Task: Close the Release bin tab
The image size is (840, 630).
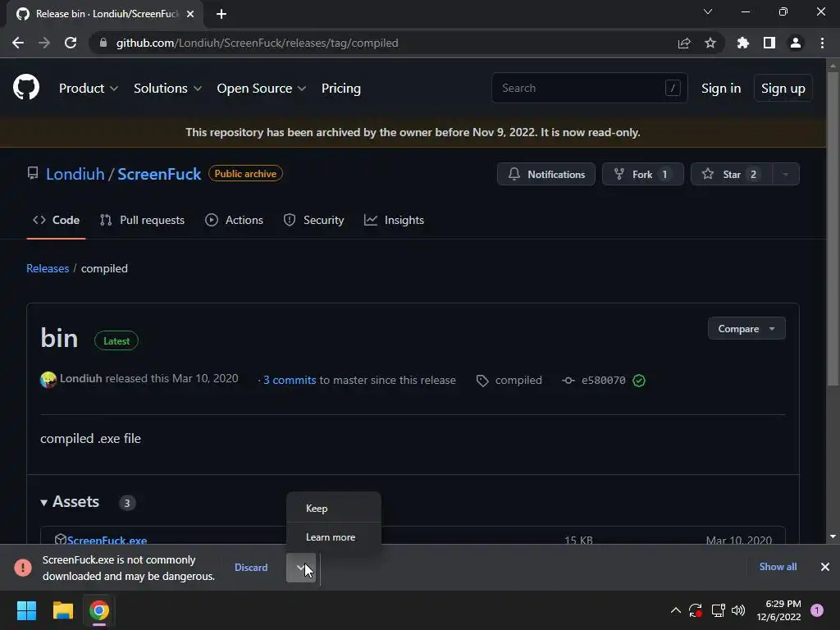Action: pyautogui.click(x=190, y=14)
